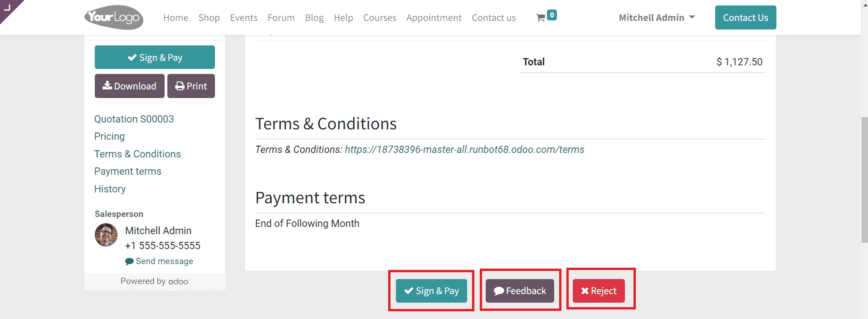
Task: Open the terms URL link
Action: [x=464, y=150]
